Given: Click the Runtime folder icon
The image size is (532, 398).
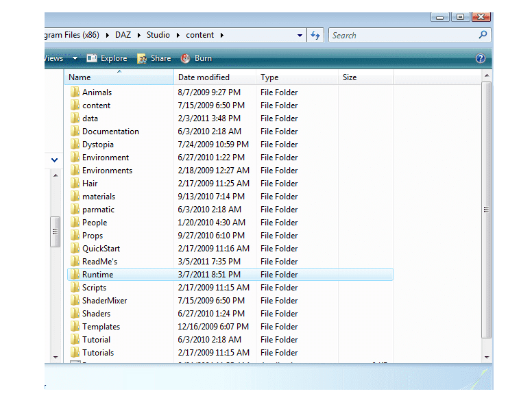Looking at the screenshot, I should pyautogui.click(x=75, y=275).
